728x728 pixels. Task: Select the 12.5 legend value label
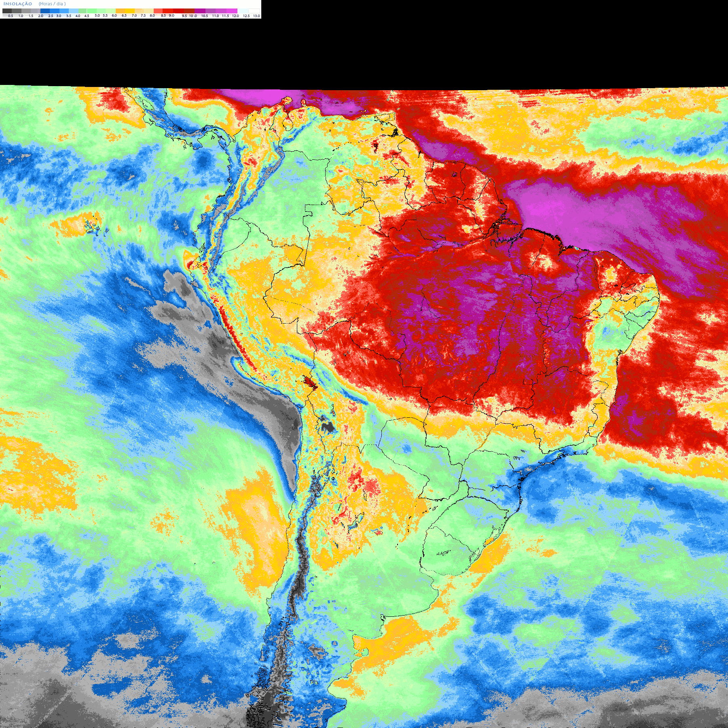click(246, 16)
